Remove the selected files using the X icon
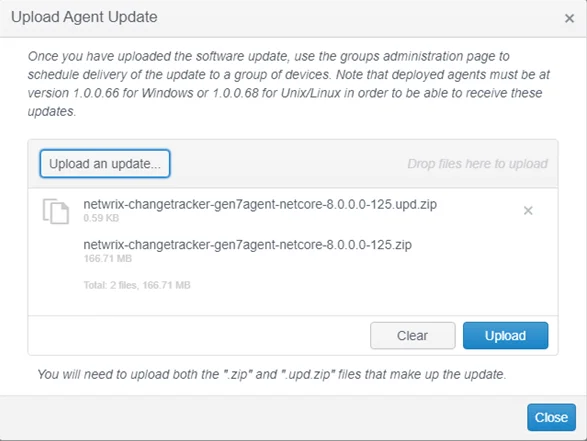Screen dimensions: 587x441 528,210
